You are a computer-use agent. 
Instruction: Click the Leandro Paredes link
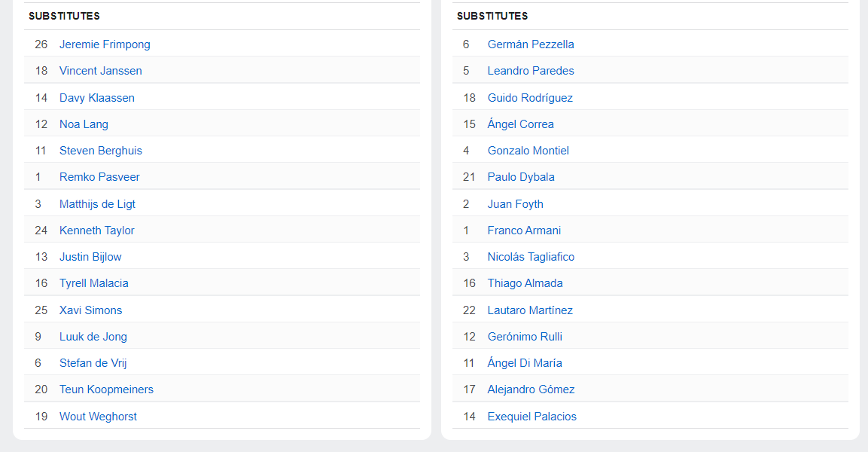click(x=530, y=71)
